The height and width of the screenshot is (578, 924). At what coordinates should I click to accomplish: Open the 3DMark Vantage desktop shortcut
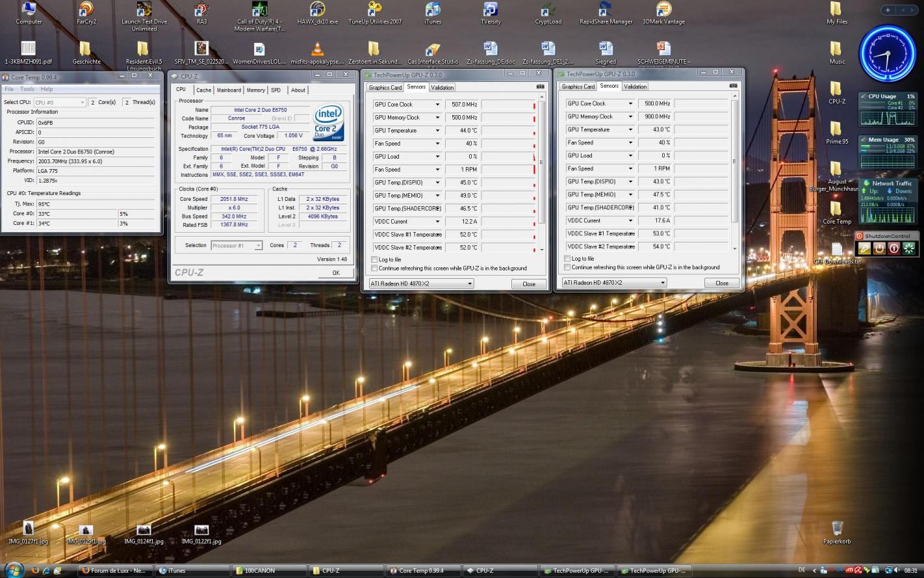(663, 10)
